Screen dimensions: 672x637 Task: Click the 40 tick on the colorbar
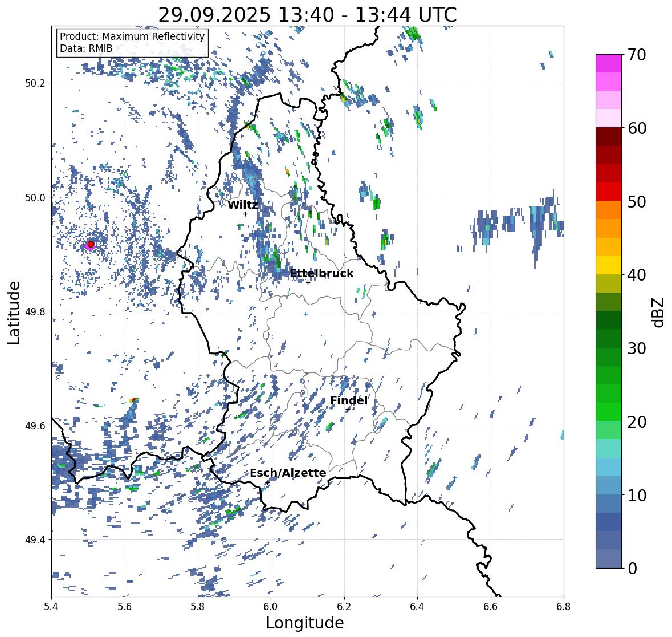pyautogui.click(x=637, y=275)
